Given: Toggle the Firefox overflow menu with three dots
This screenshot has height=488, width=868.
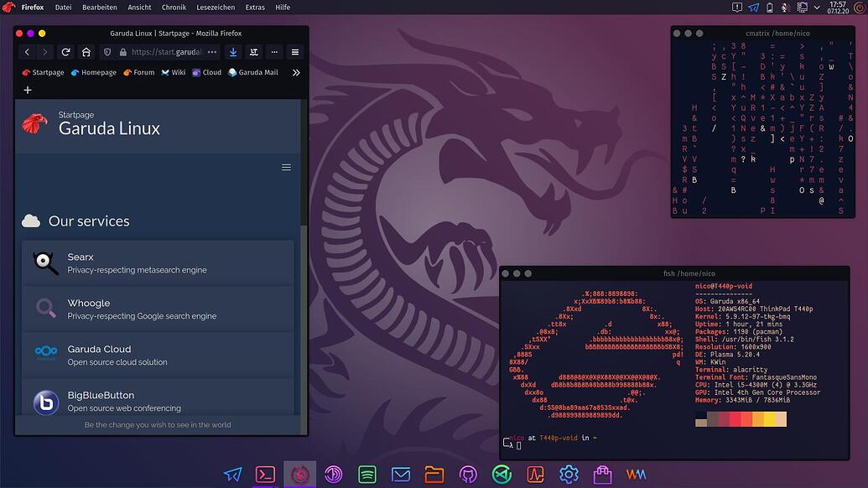Looking at the screenshot, I should tap(273, 52).
